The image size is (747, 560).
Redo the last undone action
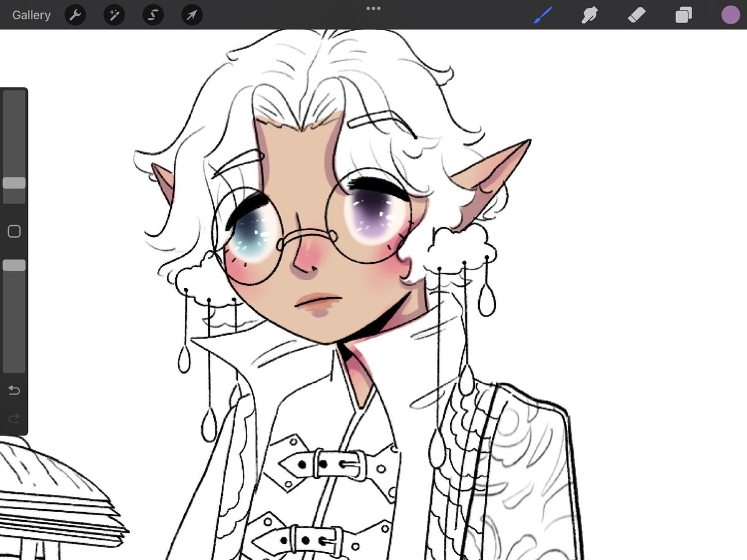point(14,418)
